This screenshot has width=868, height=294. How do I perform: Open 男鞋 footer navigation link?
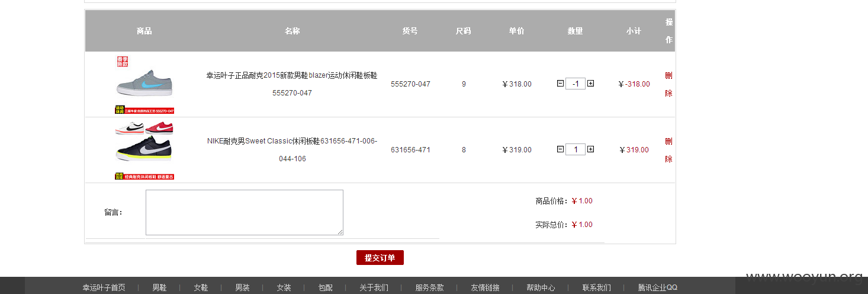tap(159, 287)
